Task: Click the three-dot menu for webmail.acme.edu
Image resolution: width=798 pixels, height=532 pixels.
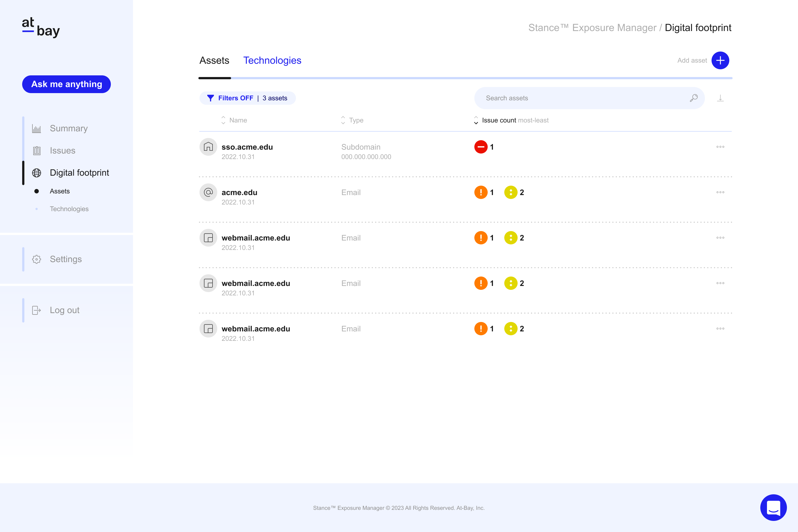Action: [720, 237]
